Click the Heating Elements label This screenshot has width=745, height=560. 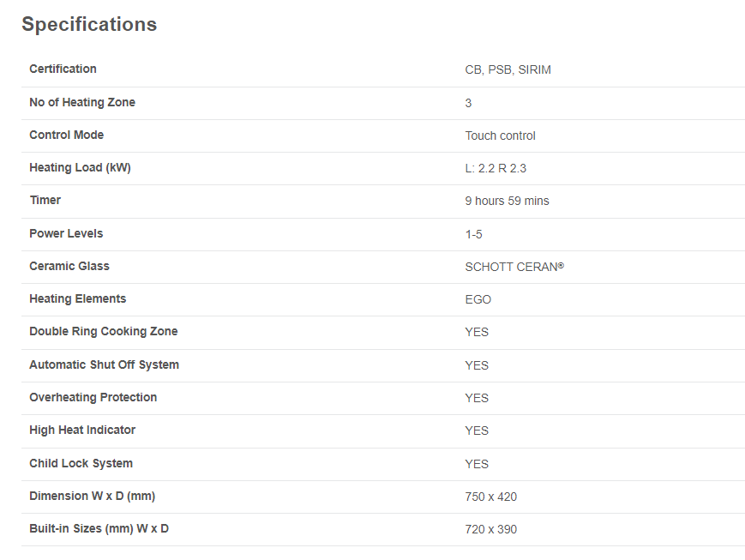click(78, 298)
